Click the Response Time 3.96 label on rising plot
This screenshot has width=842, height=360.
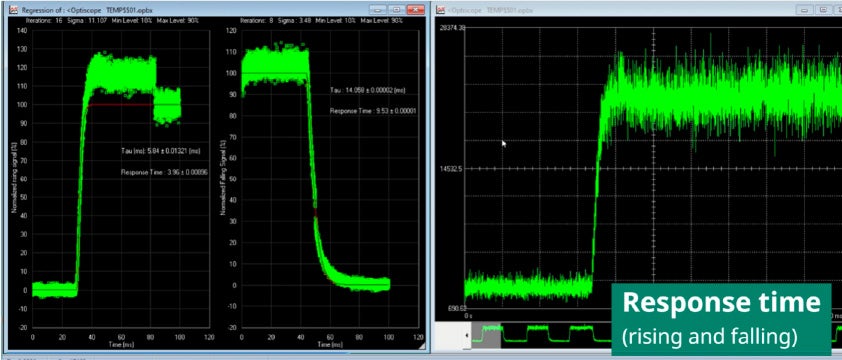(164, 172)
